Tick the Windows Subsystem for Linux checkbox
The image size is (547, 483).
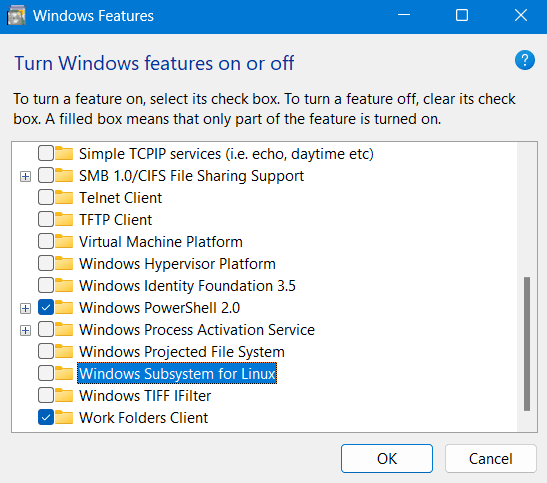46,373
